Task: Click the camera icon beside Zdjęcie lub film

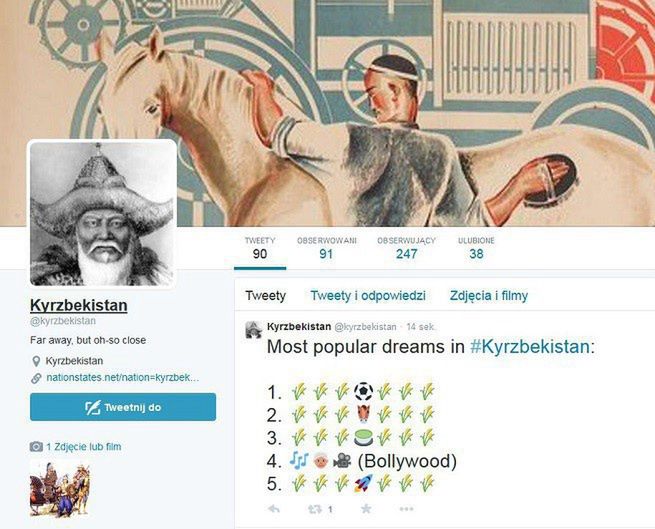Action: (36, 447)
